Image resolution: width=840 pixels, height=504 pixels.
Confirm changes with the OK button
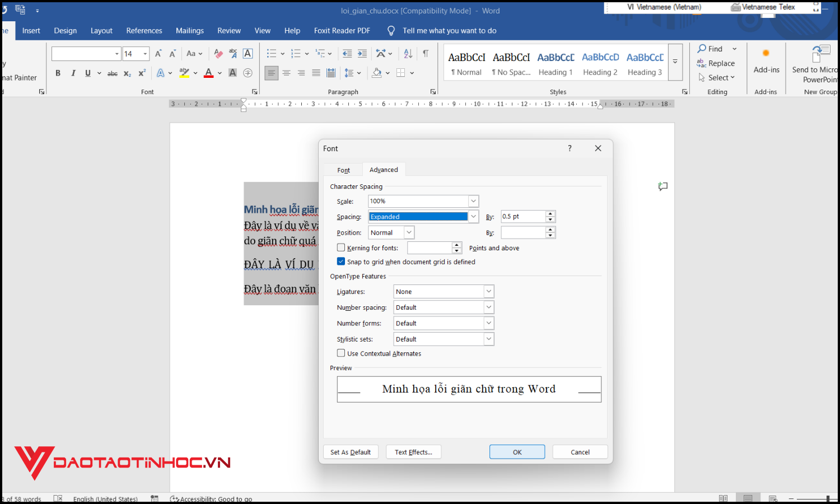point(516,451)
